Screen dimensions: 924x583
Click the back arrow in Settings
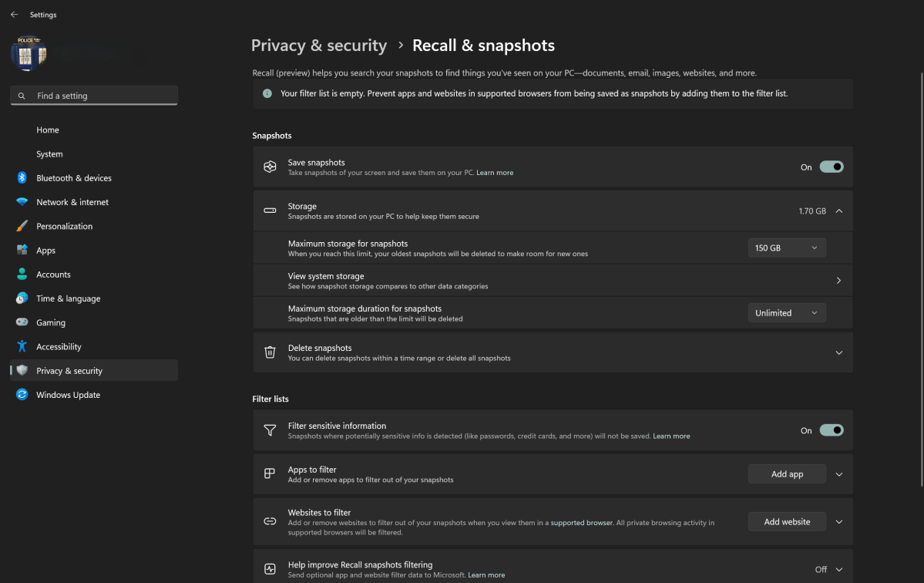coord(13,14)
